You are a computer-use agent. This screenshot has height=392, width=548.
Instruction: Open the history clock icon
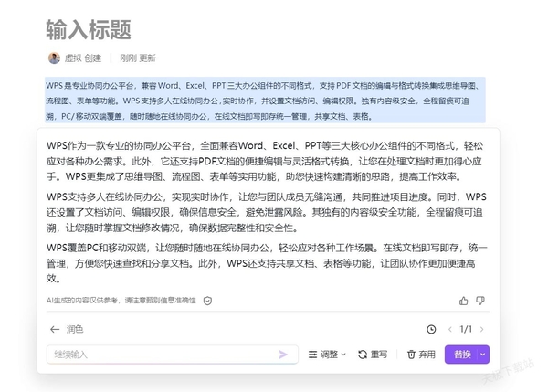(431, 329)
